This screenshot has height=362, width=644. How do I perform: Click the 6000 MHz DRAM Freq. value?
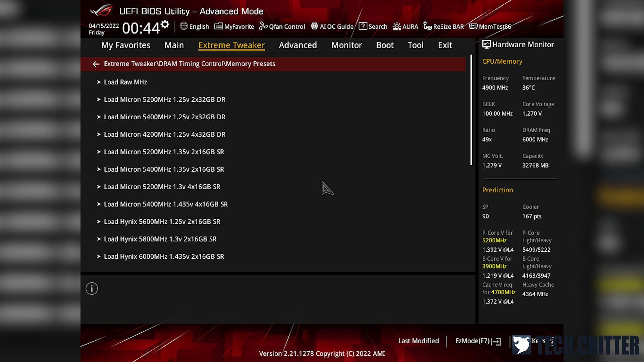(x=535, y=139)
